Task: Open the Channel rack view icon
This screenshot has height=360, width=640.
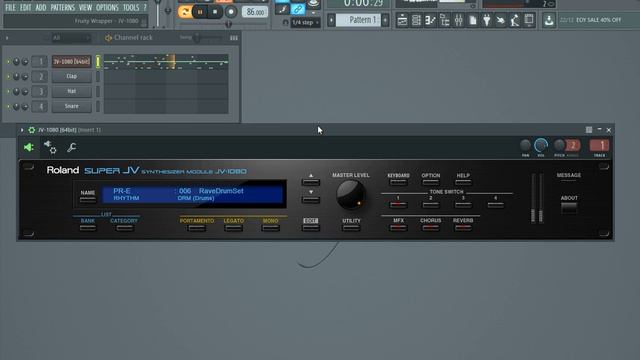Action: click(416, 20)
